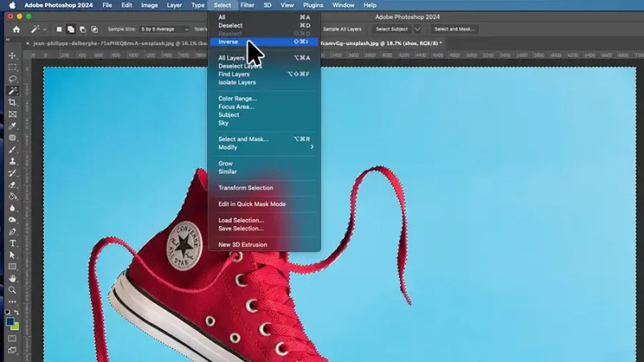Choose New 3D Extrusion menu entry
The height and width of the screenshot is (362, 644).
click(x=265, y=245)
